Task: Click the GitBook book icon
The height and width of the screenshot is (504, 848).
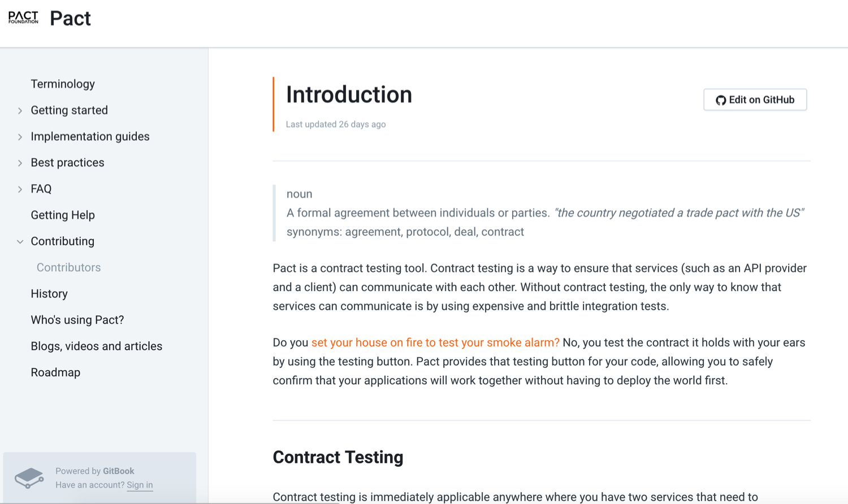Action: [x=29, y=477]
